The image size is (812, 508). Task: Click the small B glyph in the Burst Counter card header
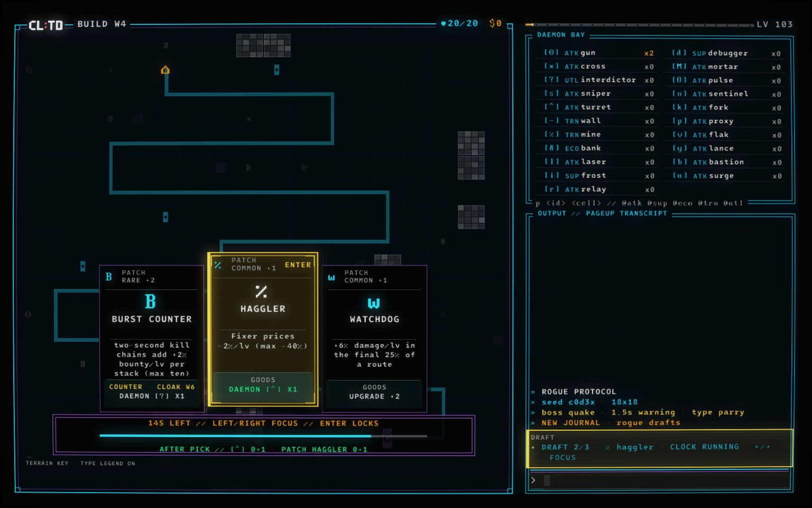coord(108,277)
